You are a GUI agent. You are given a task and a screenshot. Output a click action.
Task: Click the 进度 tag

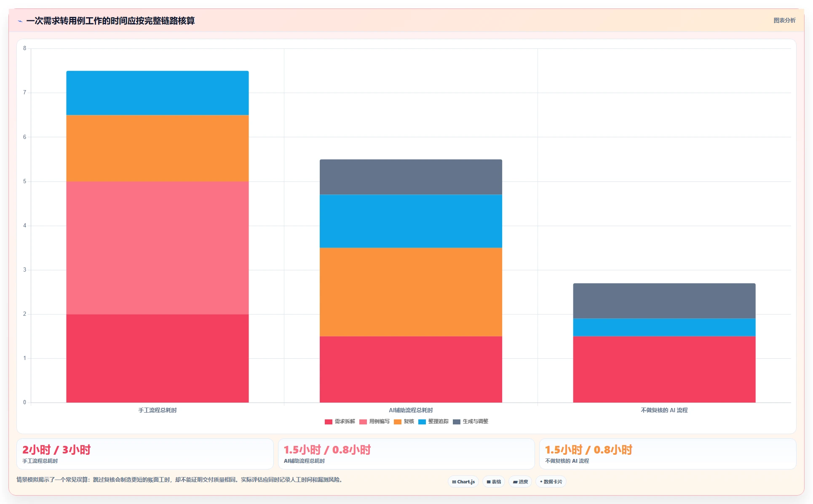pos(520,482)
